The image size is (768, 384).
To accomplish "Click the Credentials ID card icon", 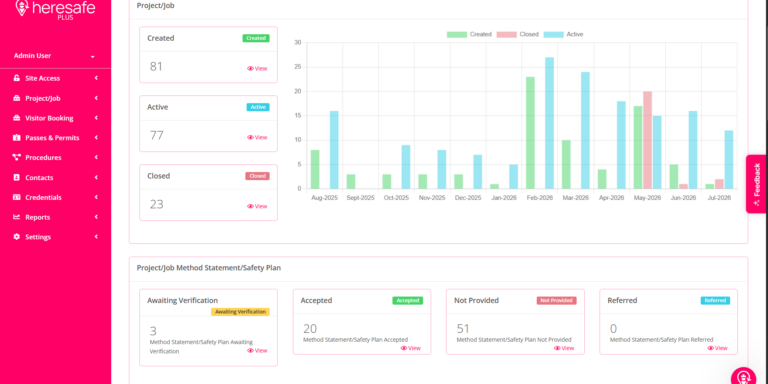I will click(17, 197).
